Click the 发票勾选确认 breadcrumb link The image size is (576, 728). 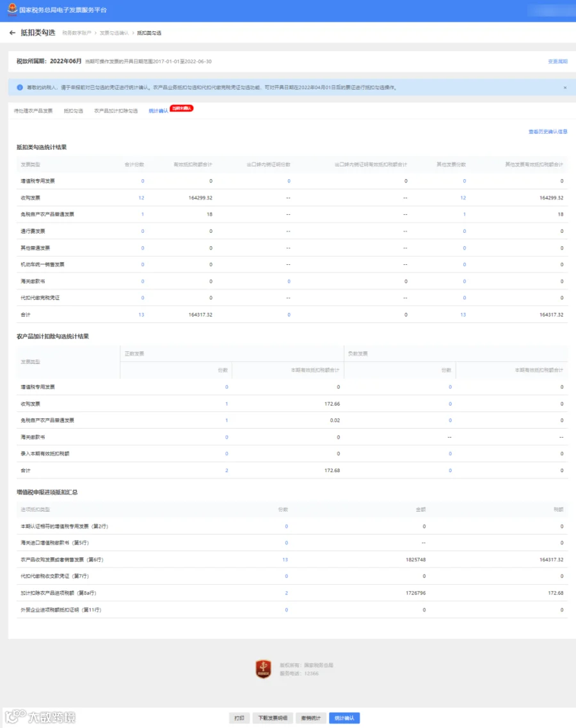point(114,33)
